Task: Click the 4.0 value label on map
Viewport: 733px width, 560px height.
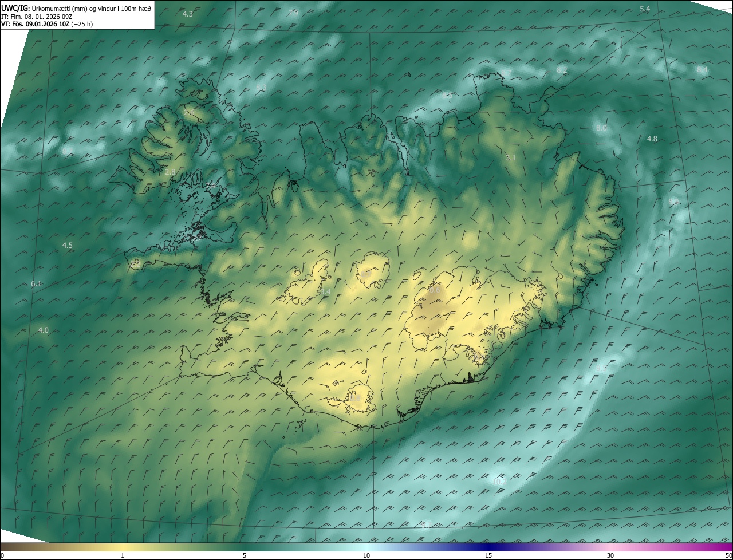Action: [x=43, y=330]
